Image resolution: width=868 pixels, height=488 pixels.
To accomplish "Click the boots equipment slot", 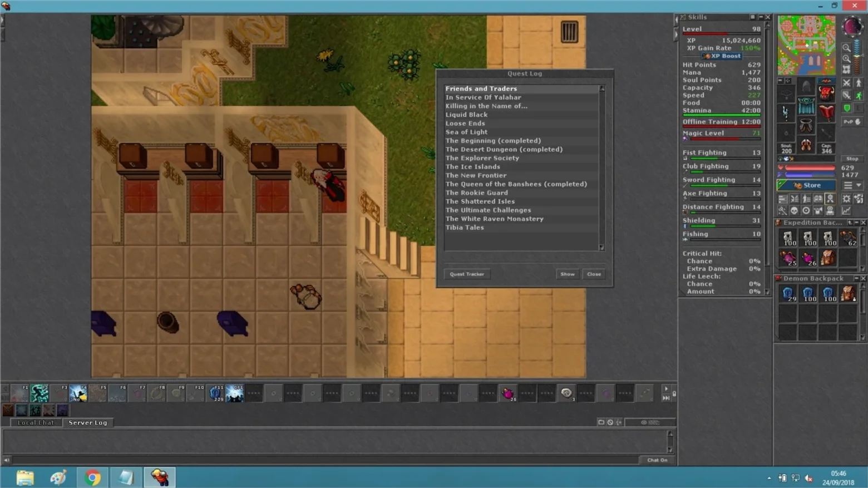I will pos(806,145).
